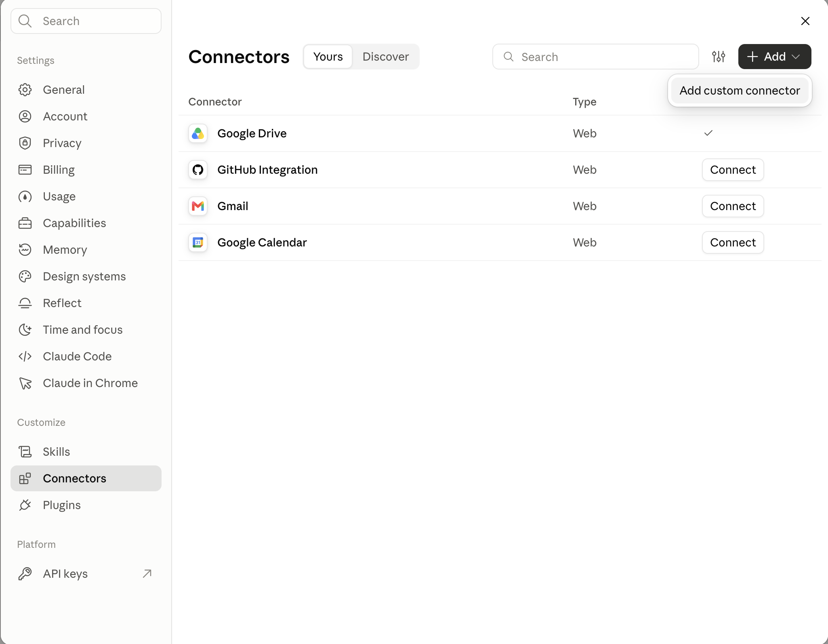Open the Account person icon
Viewport: 828px width, 644px height.
25,116
